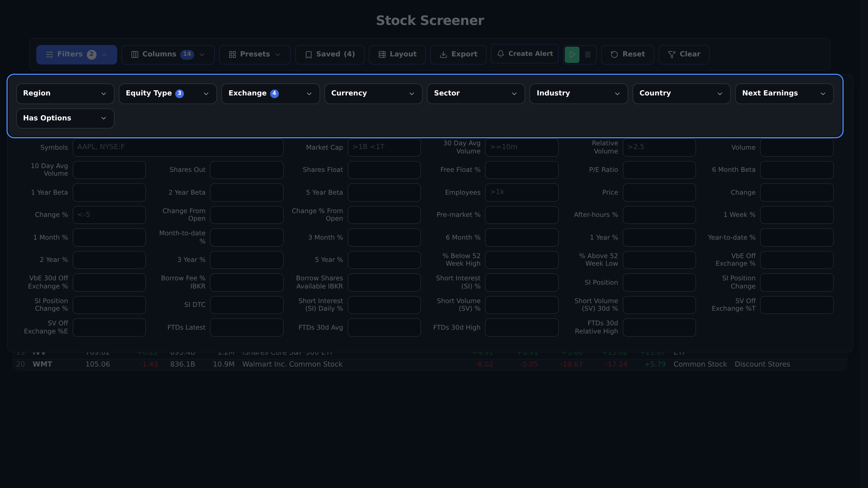Click the % Below 52 Week High field
This screenshot has width=868, height=488.
click(x=522, y=260)
